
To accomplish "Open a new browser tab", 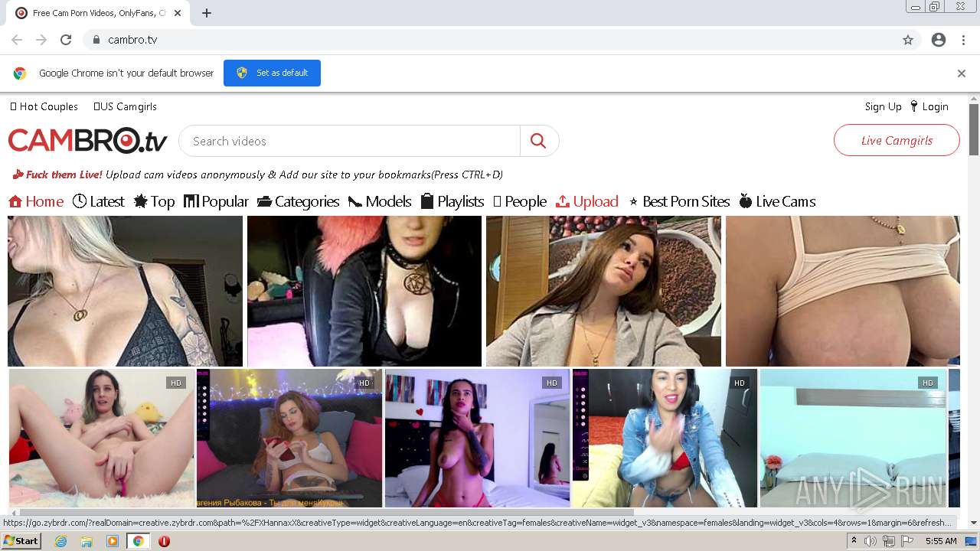I will (x=207, y=13).
